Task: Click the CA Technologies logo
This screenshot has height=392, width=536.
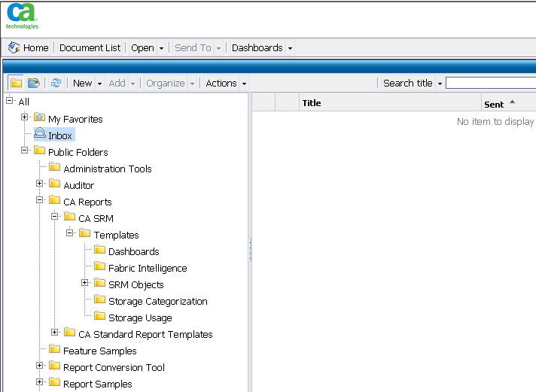Action: [x=22, y=15]
